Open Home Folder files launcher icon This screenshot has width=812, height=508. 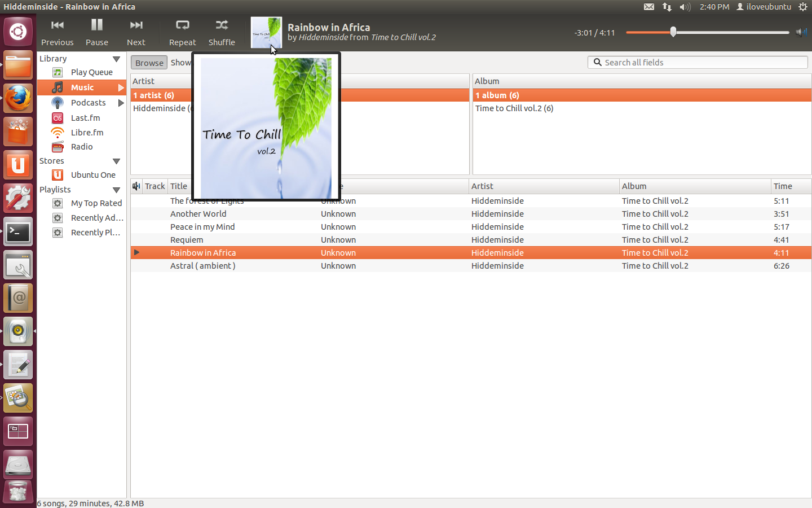[x=18, y=65]
